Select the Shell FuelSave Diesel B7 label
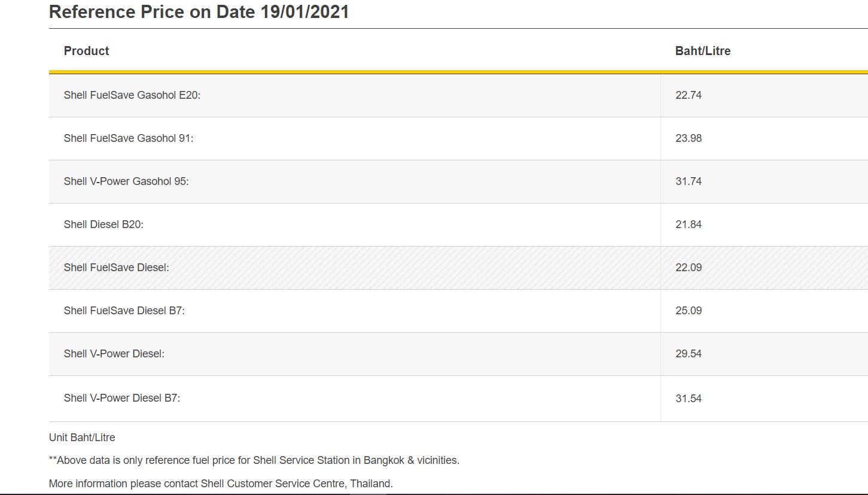This screenshot has height=495, width=868. point(124,311)
